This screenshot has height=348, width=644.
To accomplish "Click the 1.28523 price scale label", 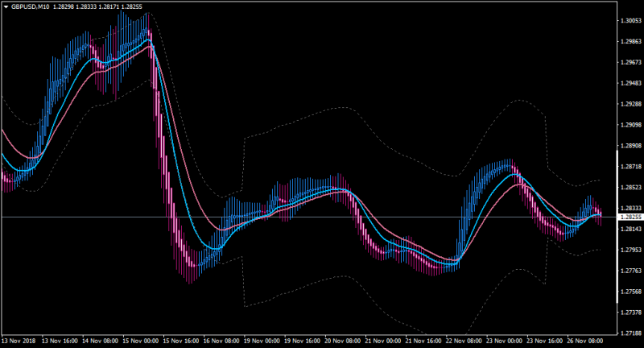I will [631, 188].
